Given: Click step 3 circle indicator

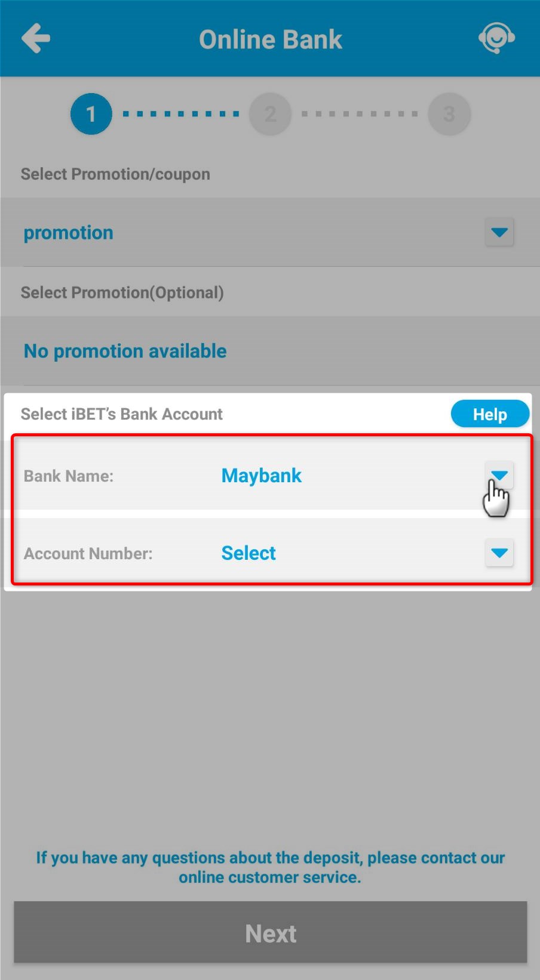Looking at the screenshot, I should pyautogui.click(x=449, y=113).
